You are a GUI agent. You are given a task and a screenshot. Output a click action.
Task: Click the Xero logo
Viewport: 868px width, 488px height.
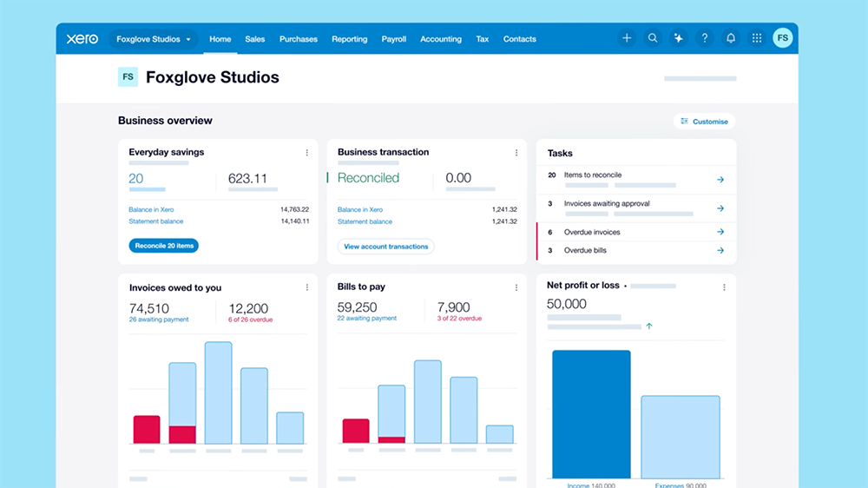pos(82,39)
